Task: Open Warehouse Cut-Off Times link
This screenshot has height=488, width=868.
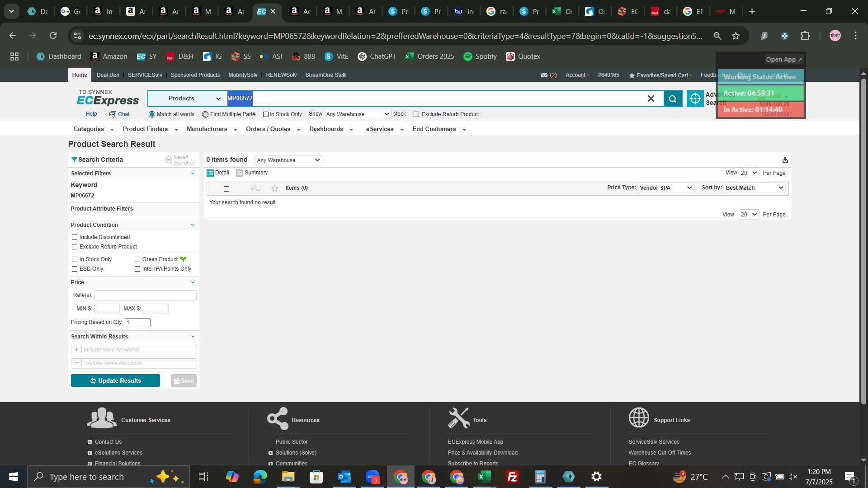Action: pyautogui.click(x=660, y=453)
